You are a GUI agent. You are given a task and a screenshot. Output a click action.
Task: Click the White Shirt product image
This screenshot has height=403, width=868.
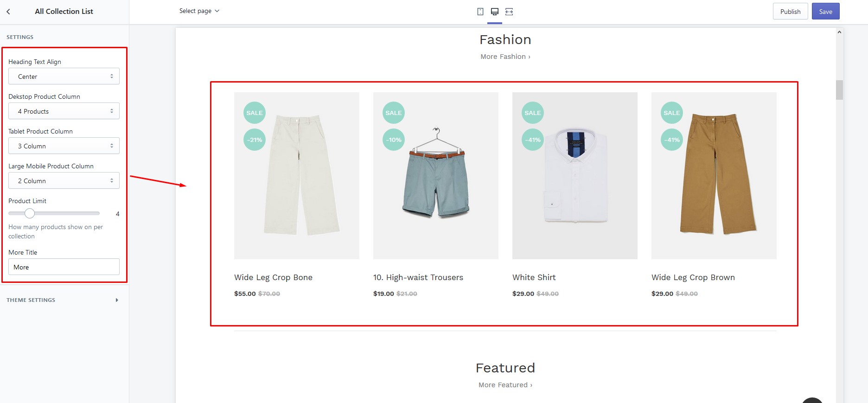coord(574,176)
